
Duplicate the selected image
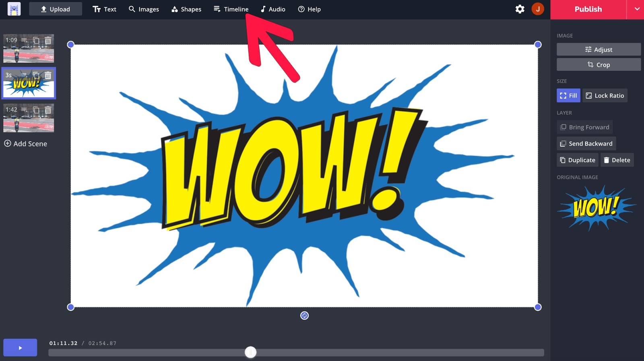[577, 160]
